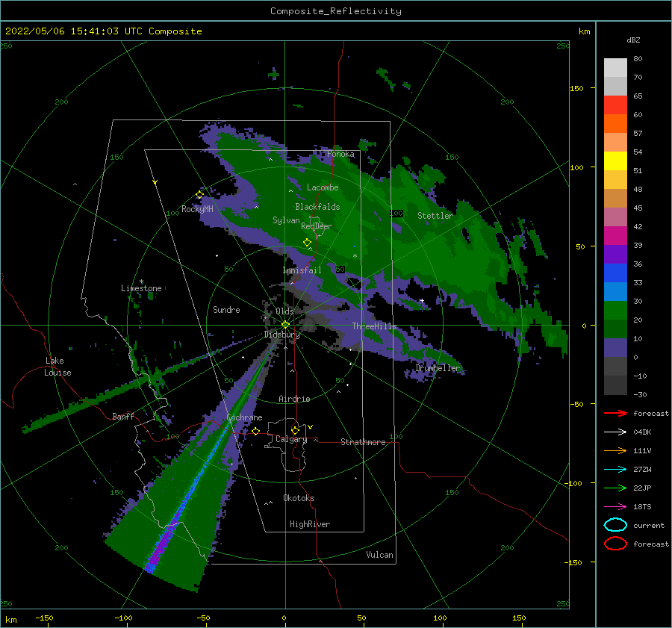
Task: Click the Sundre city label
Action: pos(226,310)
